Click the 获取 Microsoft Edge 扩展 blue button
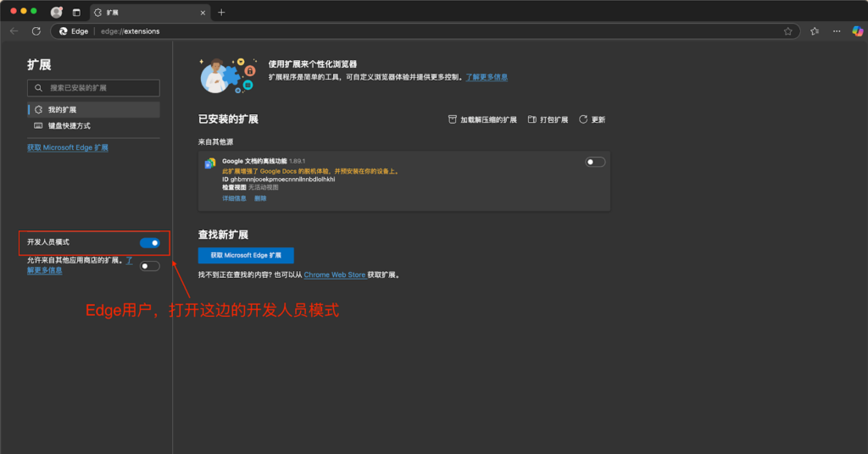 pyautogui.click(x=246, y=255)
